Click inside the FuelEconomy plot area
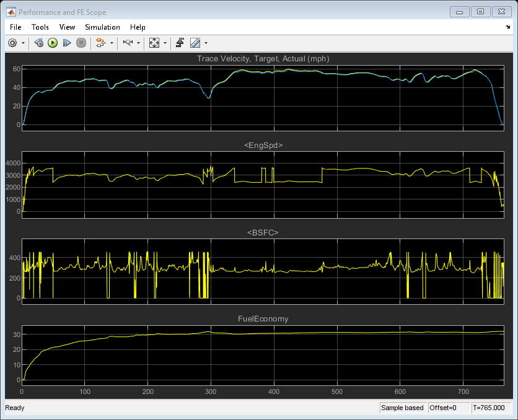 pos(263,356)
